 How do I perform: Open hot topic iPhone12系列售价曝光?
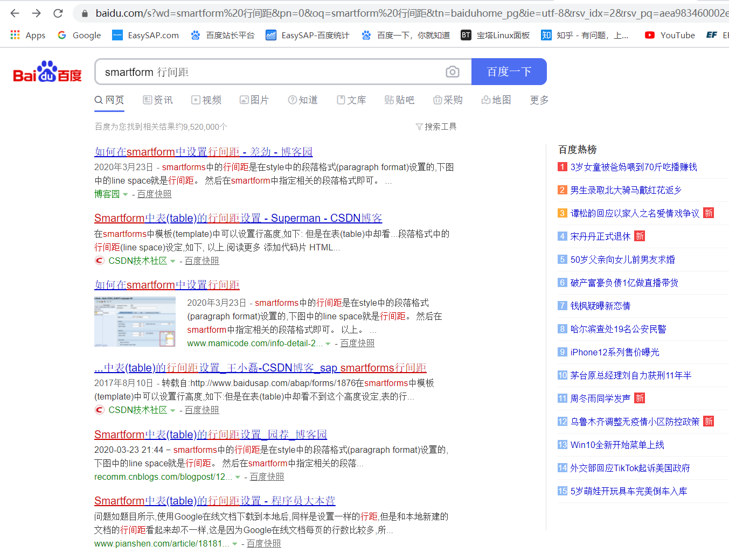click(x=615, y=352)
